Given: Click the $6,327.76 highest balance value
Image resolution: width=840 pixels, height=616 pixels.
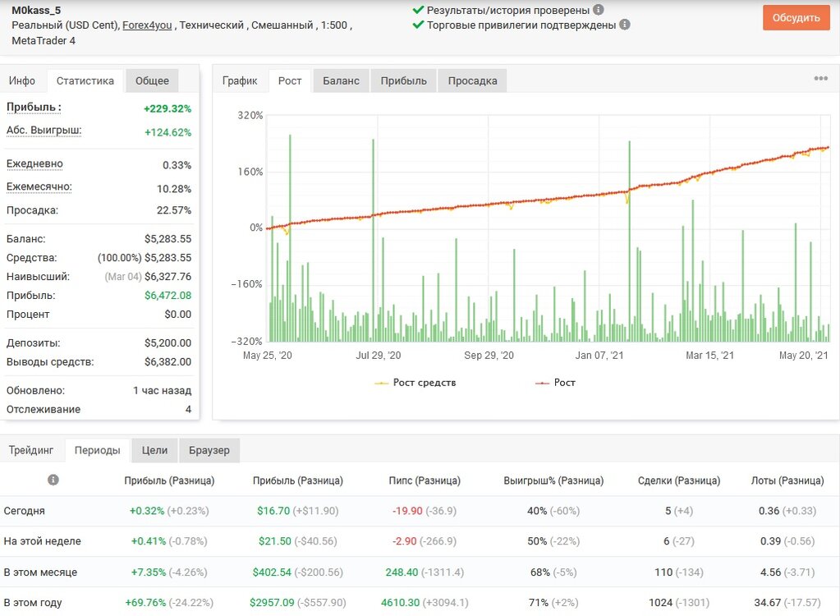Looking at the screenshot, I should (x=168, y=277).
